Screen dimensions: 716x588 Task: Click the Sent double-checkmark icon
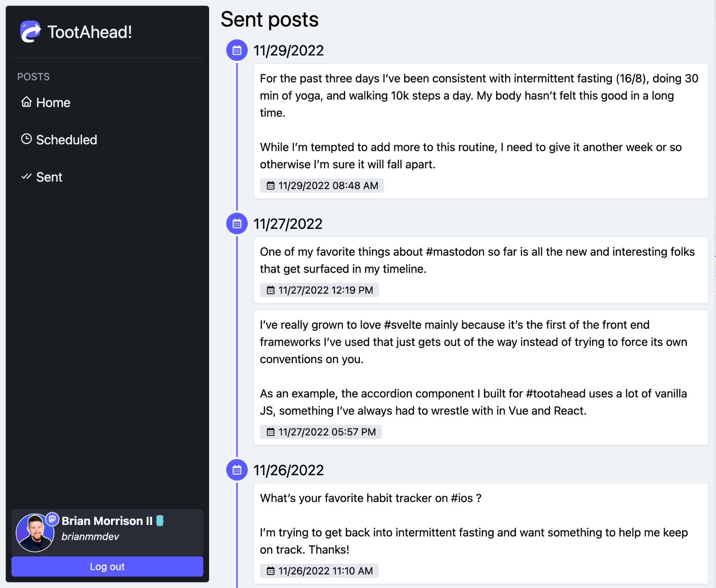coord(27,177)
